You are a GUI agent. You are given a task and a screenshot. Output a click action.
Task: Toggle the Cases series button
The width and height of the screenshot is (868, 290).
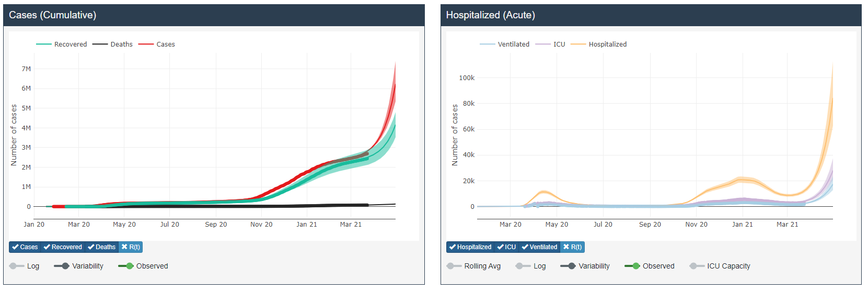25,247
